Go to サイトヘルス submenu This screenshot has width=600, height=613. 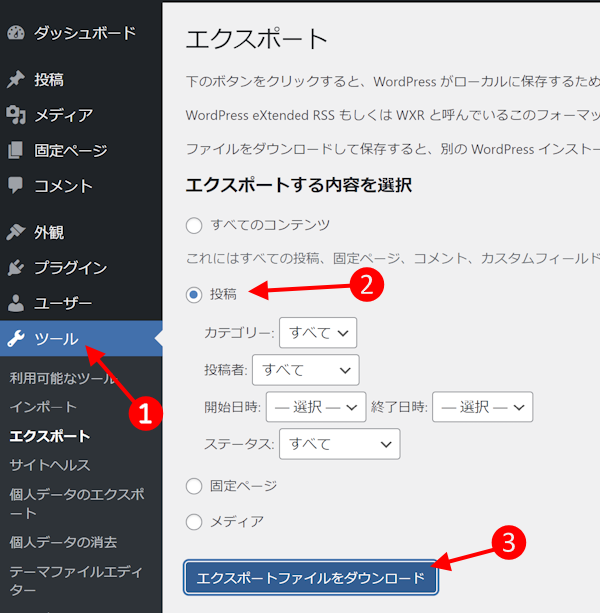click(50, 465)
